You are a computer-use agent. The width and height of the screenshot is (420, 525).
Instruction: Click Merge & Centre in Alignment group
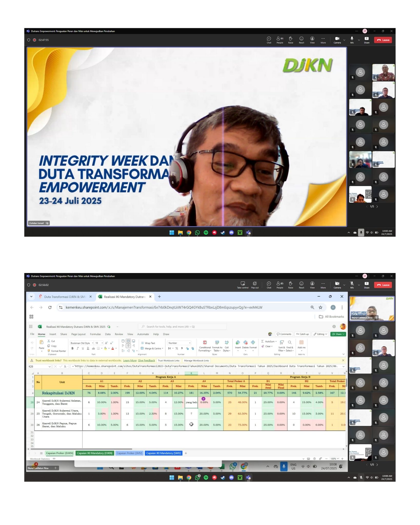pos(152,348)
